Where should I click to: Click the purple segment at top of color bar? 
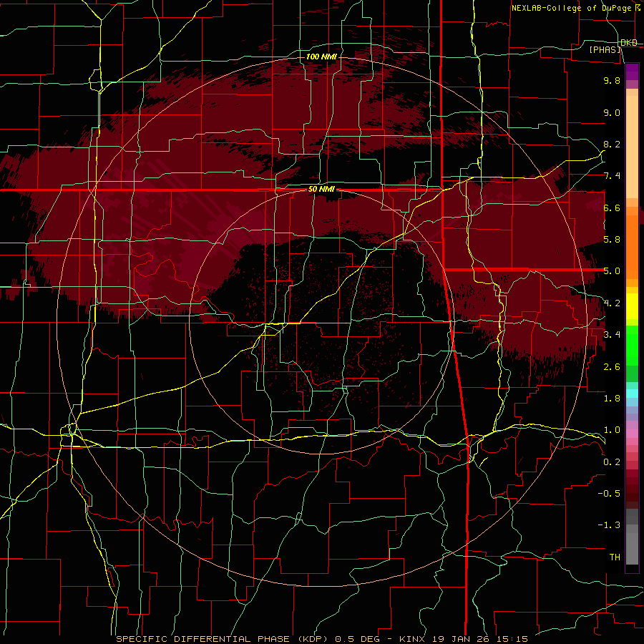pyautogui.click(x=632, y=72)
